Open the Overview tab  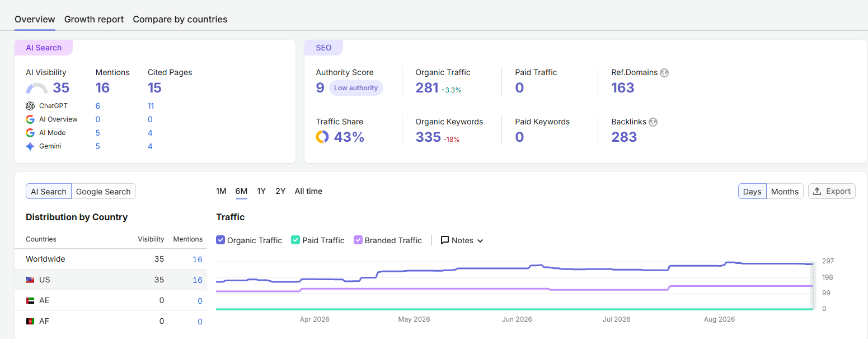pyautogui.click(x=35, y=19)
